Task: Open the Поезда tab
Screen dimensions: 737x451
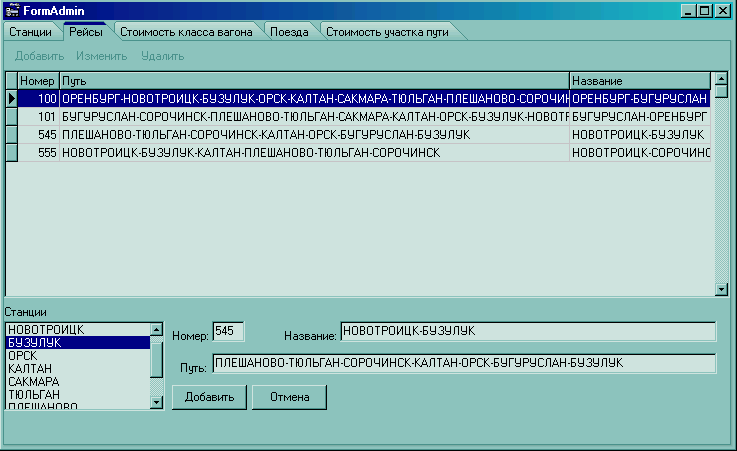Action: point(289,32)
